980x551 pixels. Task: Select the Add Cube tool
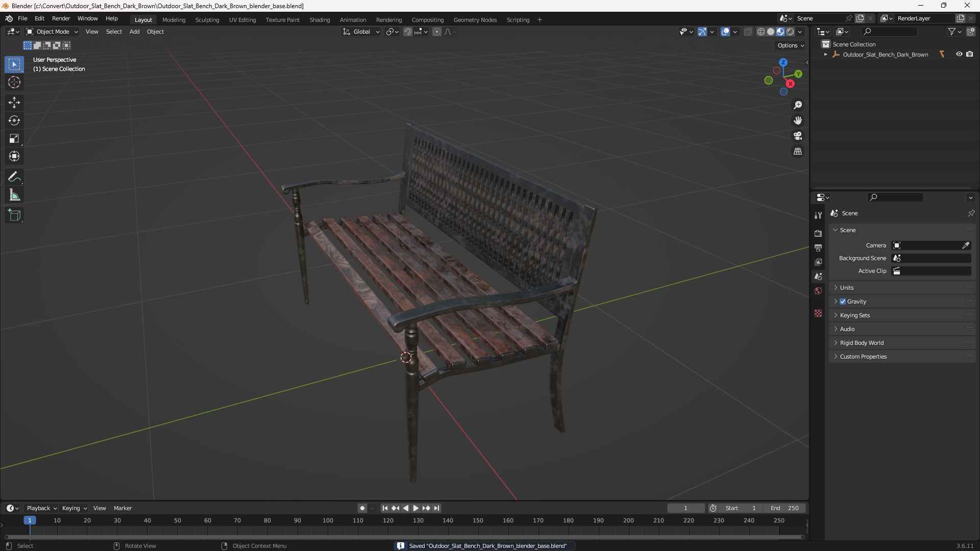(14, 215)
